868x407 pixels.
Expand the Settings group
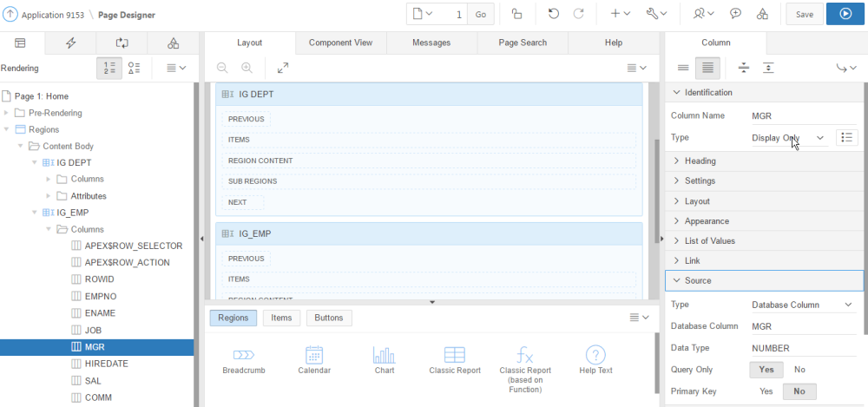[765, 181]
